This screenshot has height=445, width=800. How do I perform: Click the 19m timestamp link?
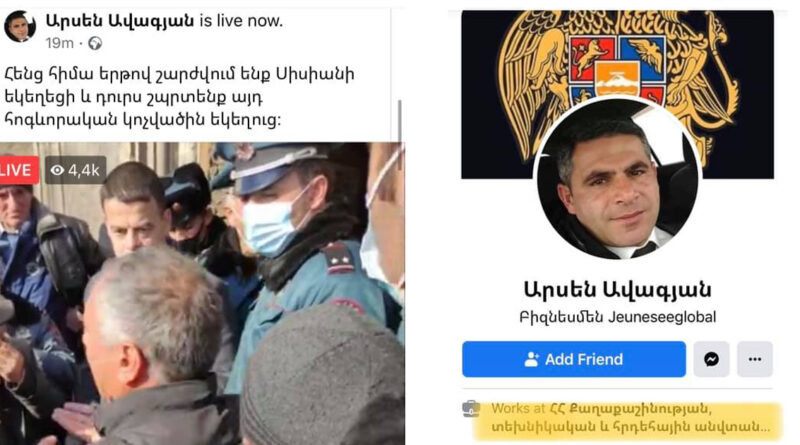click(59, 43)
